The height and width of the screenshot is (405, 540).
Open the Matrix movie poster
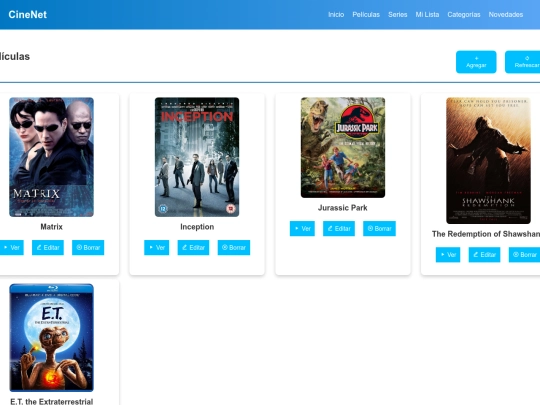51,157
